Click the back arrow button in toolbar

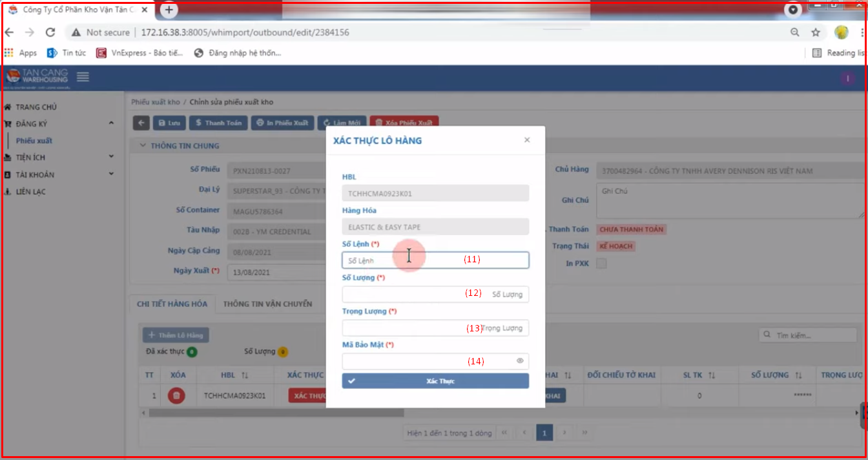click(141, 123)
